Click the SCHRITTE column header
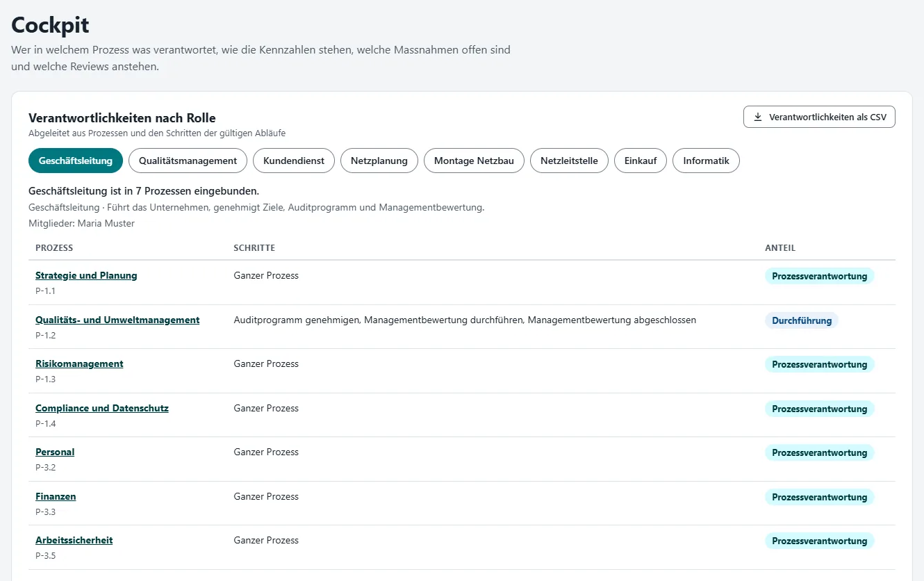924x581 pixels. pyautogui.click(x=254, y=248)
